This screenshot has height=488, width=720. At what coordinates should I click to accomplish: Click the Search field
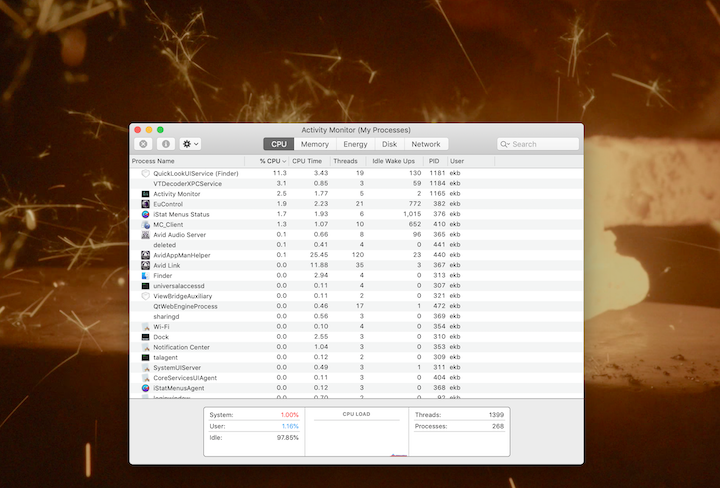click(x=538, y=144)
